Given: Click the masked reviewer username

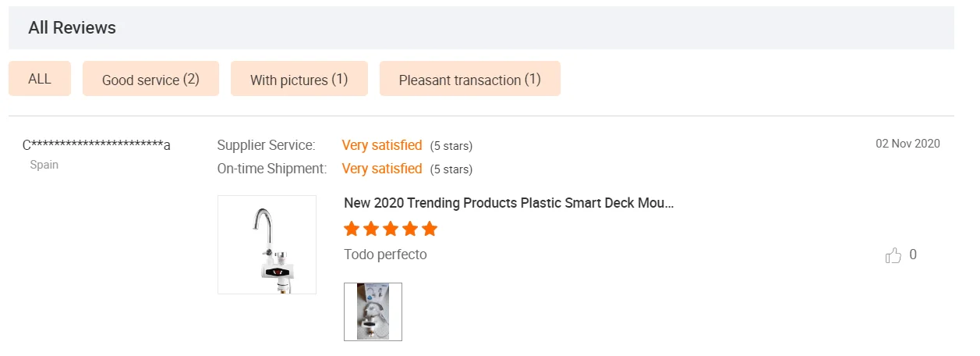Looking at the screenshot, I should pyautogui.click(x=97, y=144).
